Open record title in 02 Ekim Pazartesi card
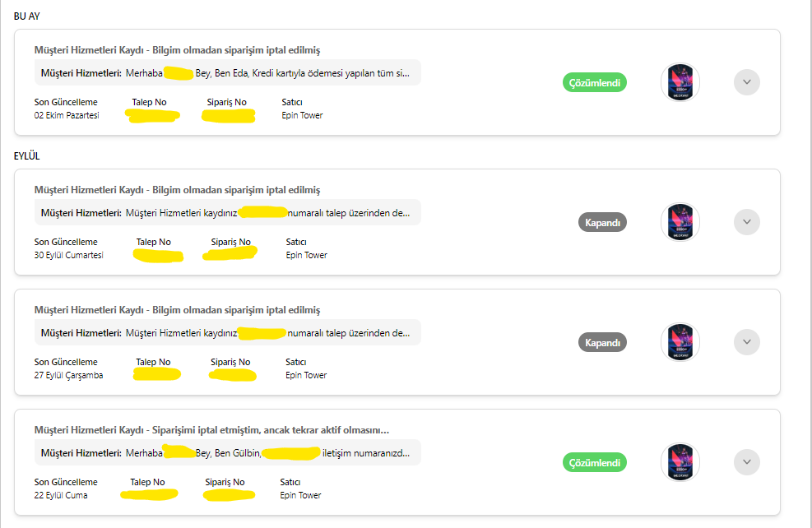The width and height of the screenshot is (812, 528). (x=177, y=50)
